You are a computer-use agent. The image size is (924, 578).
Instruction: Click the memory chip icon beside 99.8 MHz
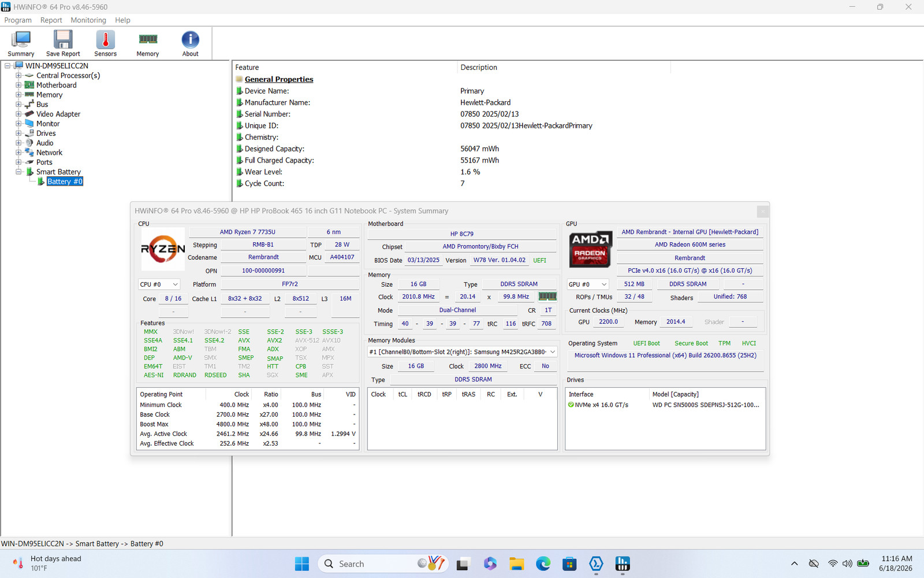[x=547, y=297]
